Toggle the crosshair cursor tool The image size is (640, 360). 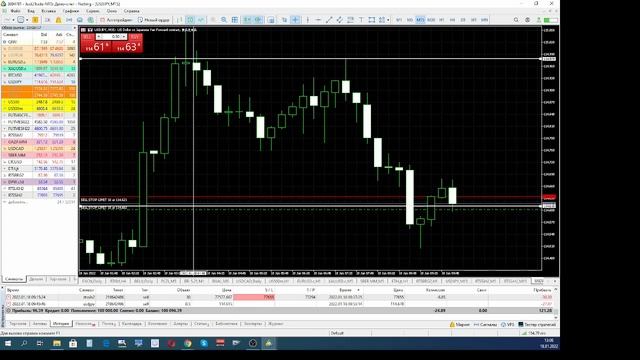(x=296, y=20)
